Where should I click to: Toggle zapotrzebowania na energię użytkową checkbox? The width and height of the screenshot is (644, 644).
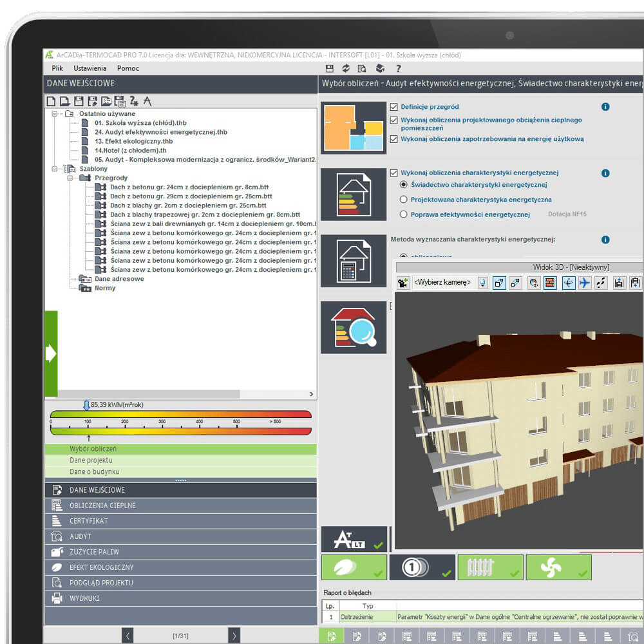(x=394, y=139)
